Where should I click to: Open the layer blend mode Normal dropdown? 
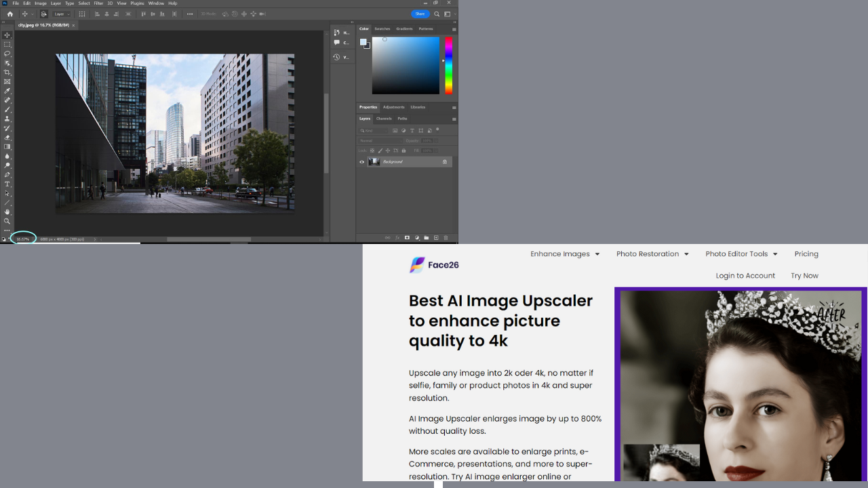(380, 141)
